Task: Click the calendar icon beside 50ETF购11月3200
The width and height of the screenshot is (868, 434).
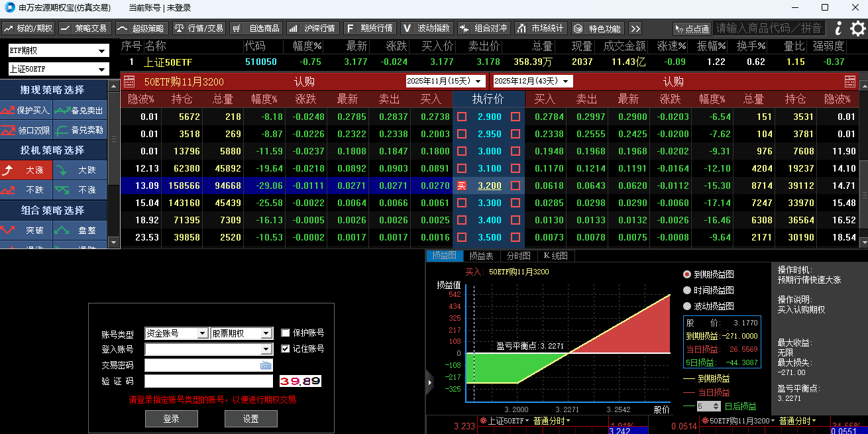Action: [130, 81]
